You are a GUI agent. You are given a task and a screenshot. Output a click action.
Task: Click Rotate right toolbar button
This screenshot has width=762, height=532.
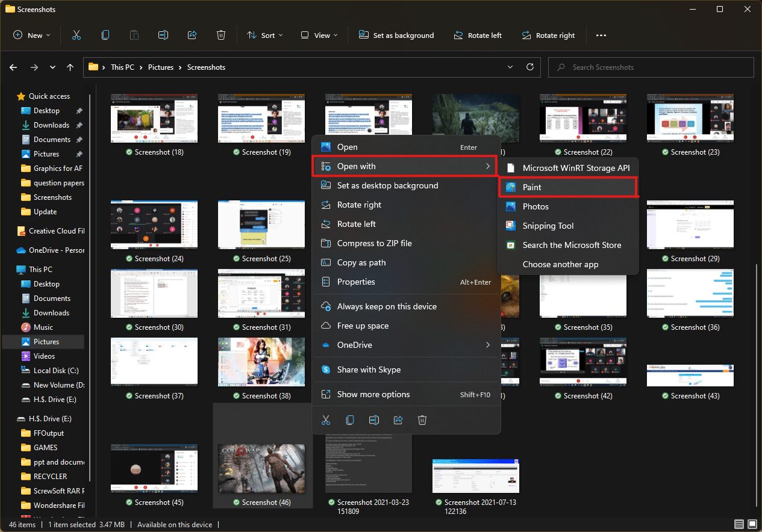pyautogui.click(x=548, y=36)
